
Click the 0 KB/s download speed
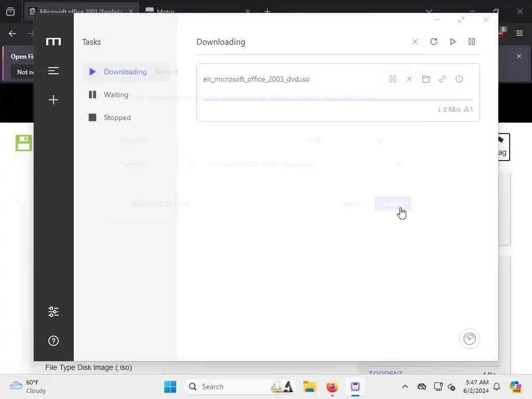(x=449, y=109)
